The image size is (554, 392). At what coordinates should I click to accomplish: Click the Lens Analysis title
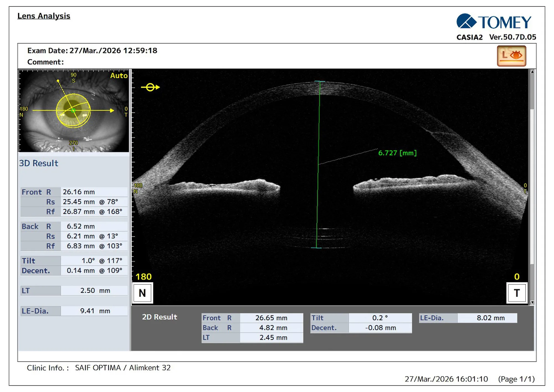44,16
